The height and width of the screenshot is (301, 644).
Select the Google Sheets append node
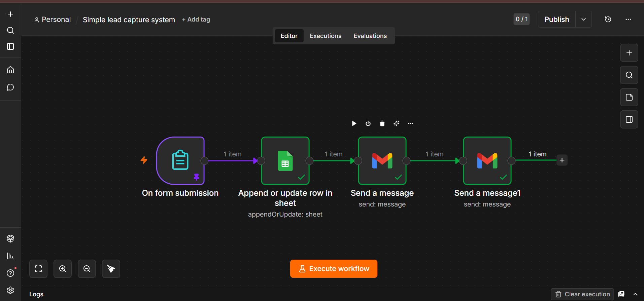pos(285,161)
